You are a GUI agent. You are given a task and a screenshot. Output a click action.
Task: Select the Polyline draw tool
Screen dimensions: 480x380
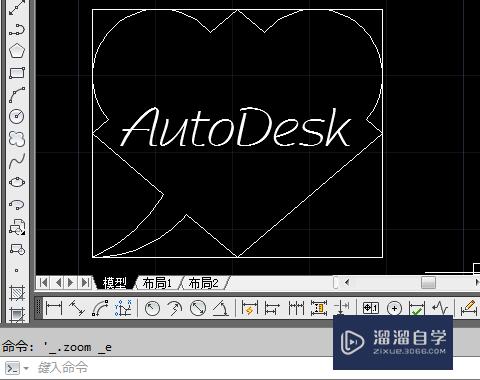(17, 29)
